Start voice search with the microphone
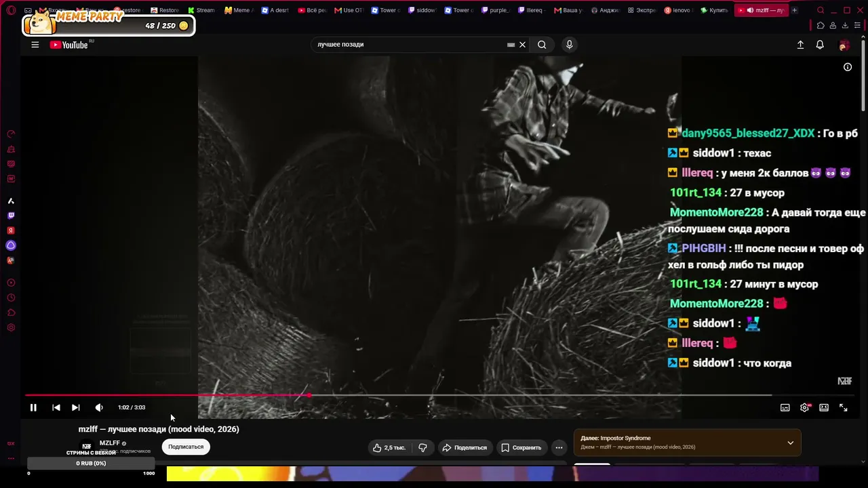Screen dimensions: 868x488 [570, 45]
